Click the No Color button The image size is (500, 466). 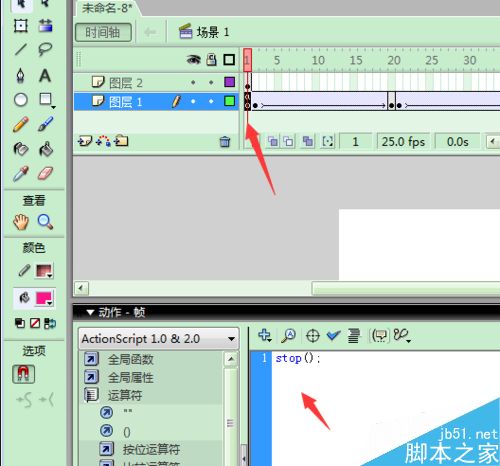(35, 323)
